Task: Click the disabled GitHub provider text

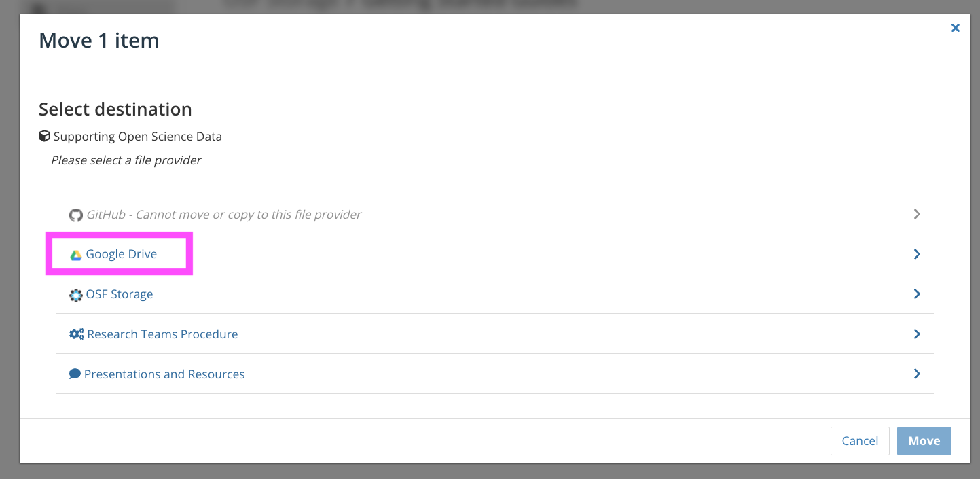Action: pyautogui.click(x=224, y=215)
